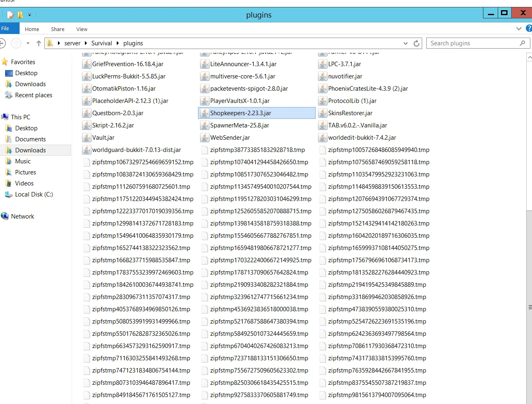Open the recent locations dropdown arrow

[28, 43]
